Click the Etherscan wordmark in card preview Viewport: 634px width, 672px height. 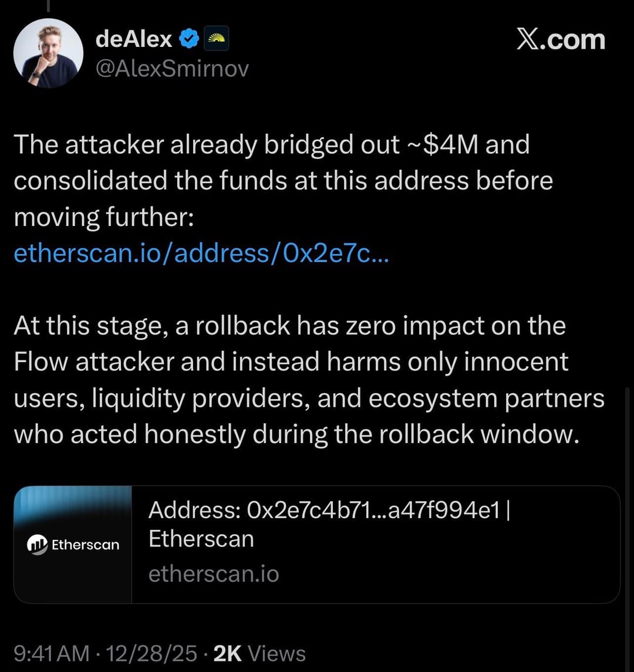tap(85, 545)
